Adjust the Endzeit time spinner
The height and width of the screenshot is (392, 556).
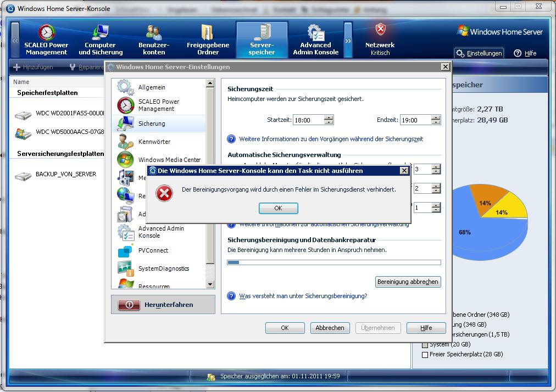point(436,120)
